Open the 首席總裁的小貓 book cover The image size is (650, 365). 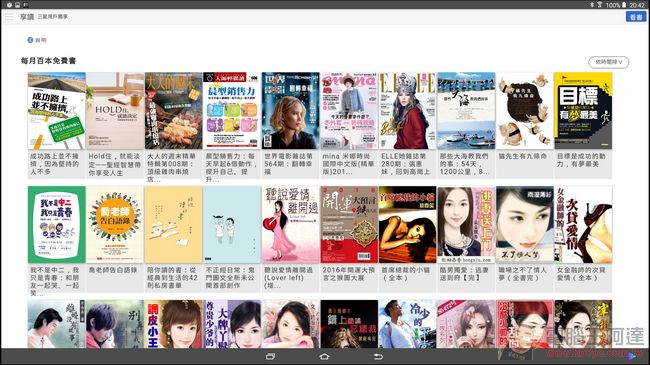[x=407, y=224]
